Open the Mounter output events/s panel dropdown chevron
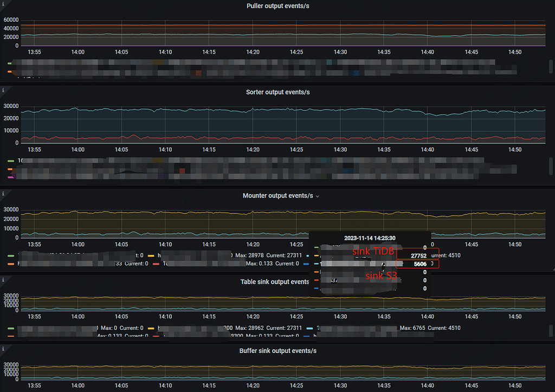This screenshot has width=555, height=392. [317, 196]
